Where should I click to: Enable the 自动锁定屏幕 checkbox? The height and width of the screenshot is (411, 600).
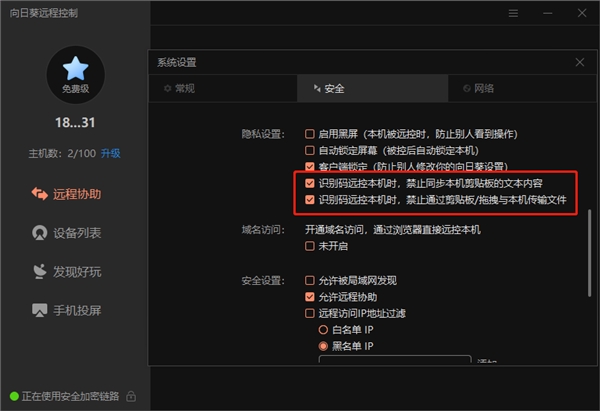point(310,150)
